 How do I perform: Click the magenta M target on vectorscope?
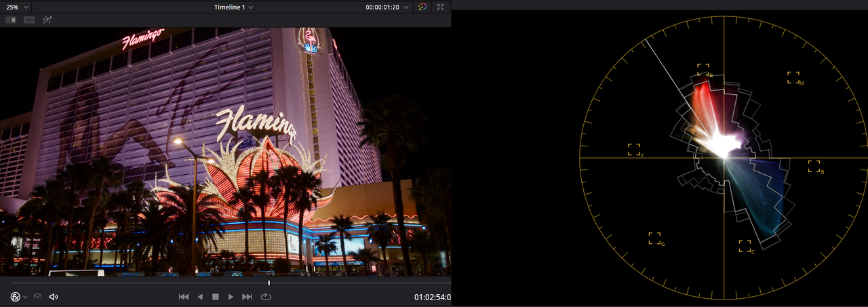pos(793,77)
